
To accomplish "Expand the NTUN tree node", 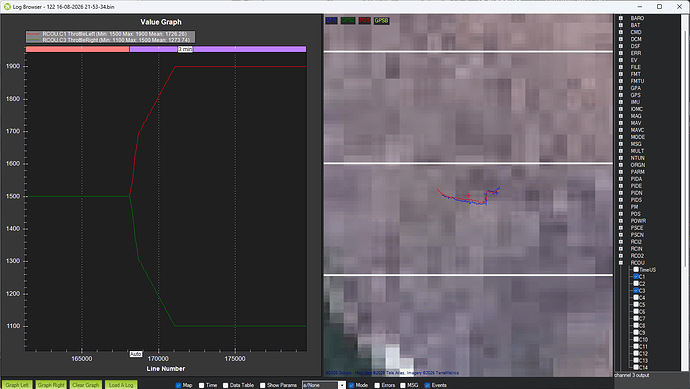I will (621, 158).
